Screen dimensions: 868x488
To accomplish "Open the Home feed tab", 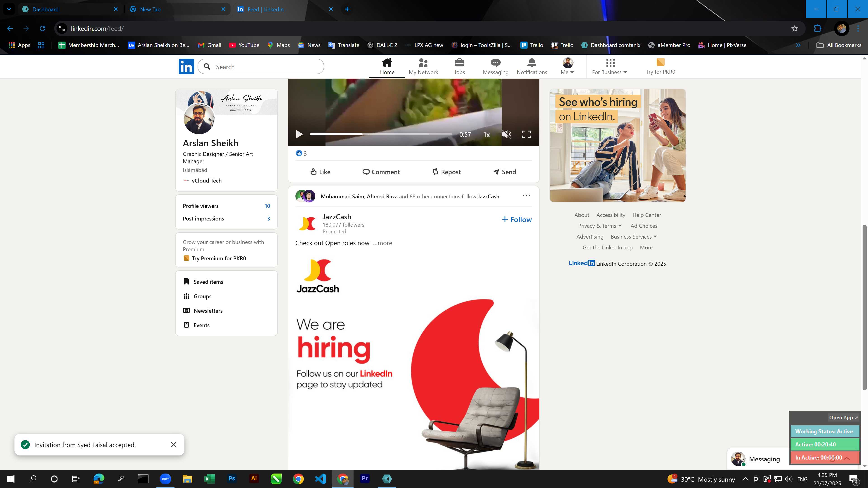I will [x=387, y=66].
